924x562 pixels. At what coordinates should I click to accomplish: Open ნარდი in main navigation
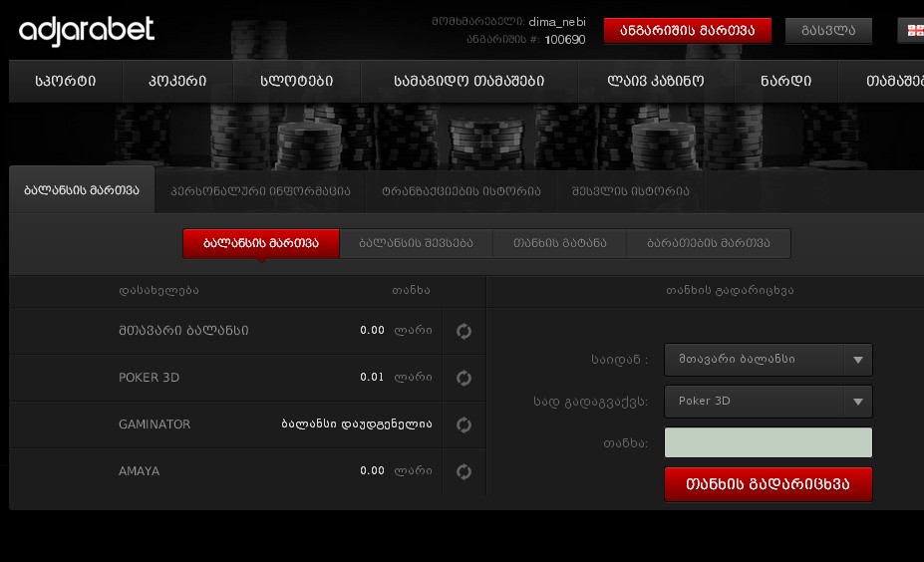(x=786, y=81)
